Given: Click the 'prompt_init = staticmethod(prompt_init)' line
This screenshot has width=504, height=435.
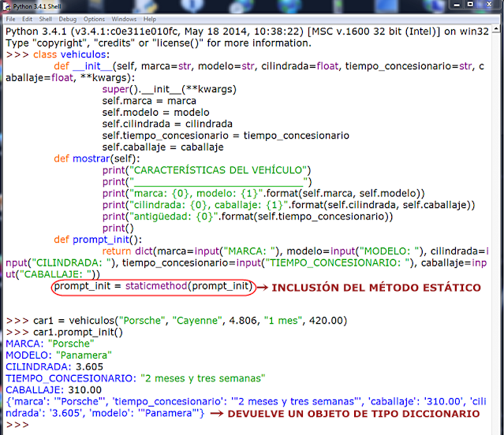Looking at the screenshot, I should pos(153,286).
